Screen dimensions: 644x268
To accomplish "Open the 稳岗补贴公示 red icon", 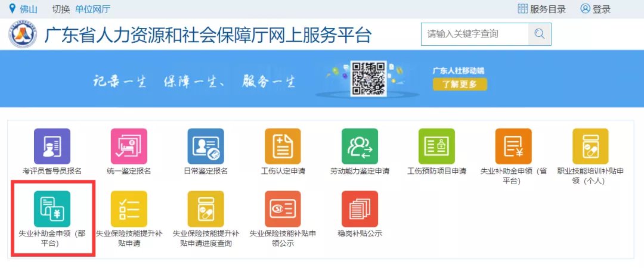I will (x=360, y=209).
